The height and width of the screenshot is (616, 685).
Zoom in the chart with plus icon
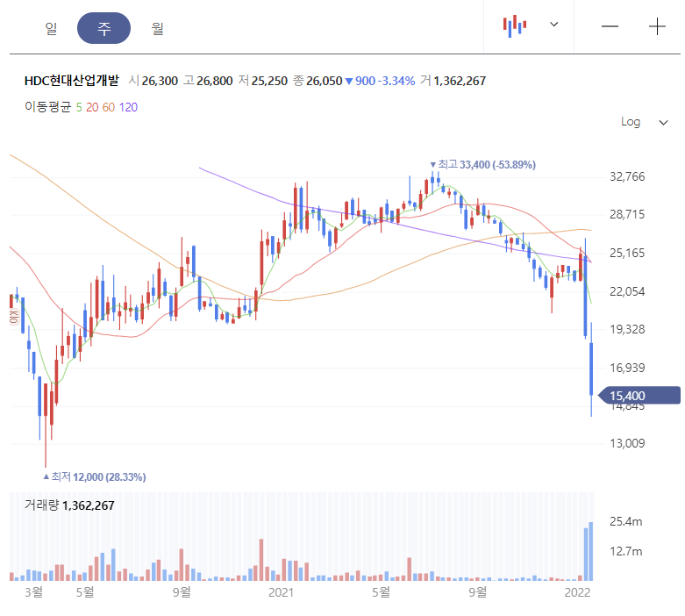tap(657, 26)
